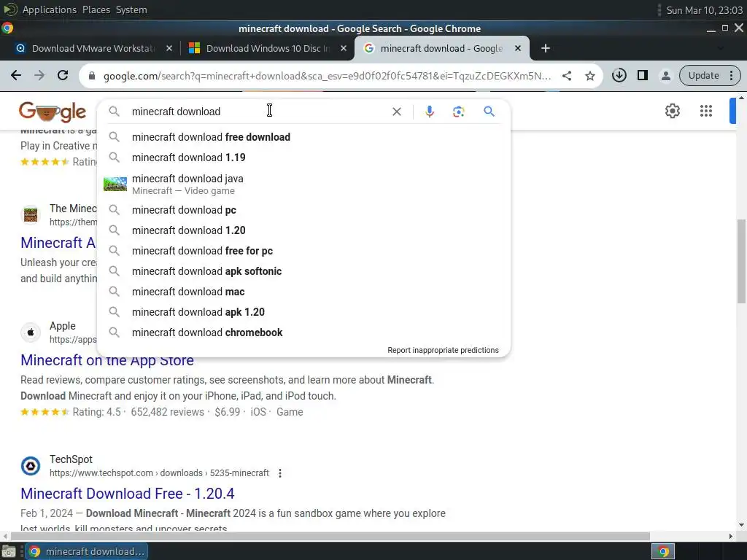Select the minecraft download Google tab
The width and height of the screenshot is (747, 560).
[441, 49]
